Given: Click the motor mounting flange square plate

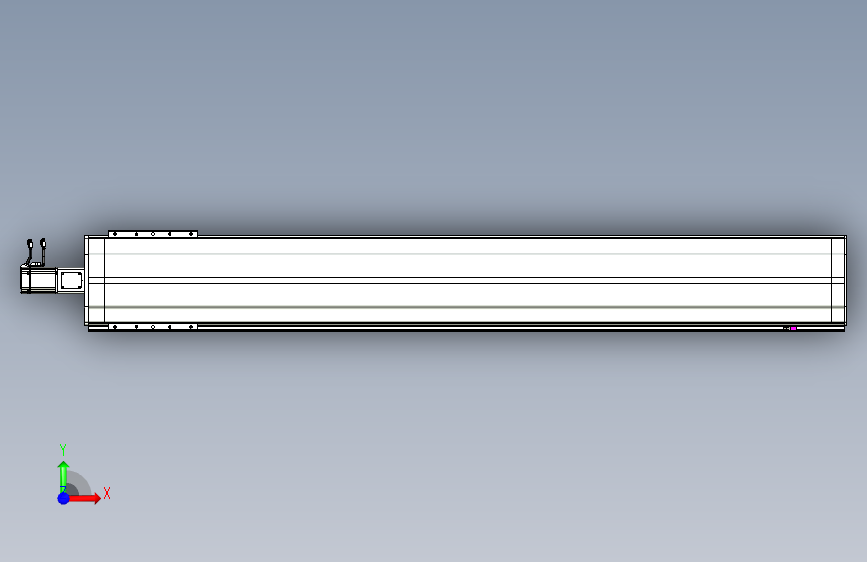Looking at the screenshot, I should pyautogui.click(x=71, y=280).
